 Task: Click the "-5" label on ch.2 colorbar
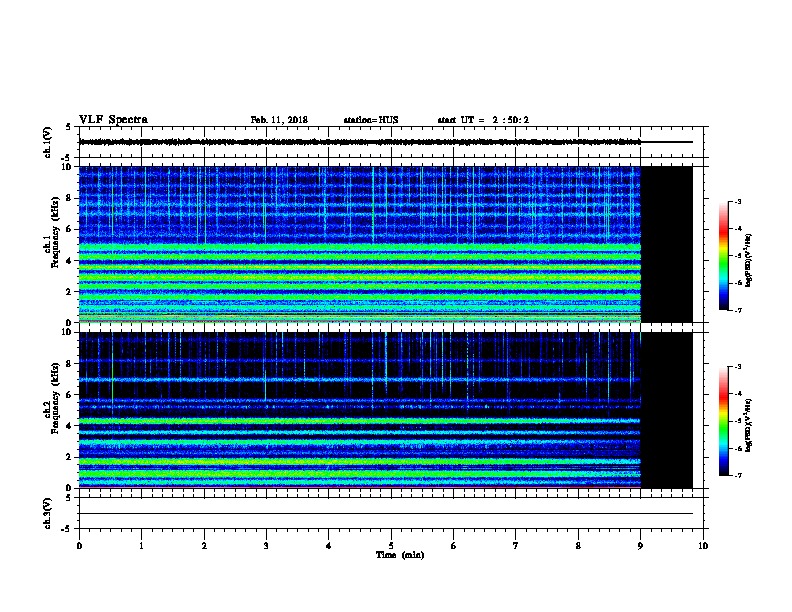click(x=737, y=421)
